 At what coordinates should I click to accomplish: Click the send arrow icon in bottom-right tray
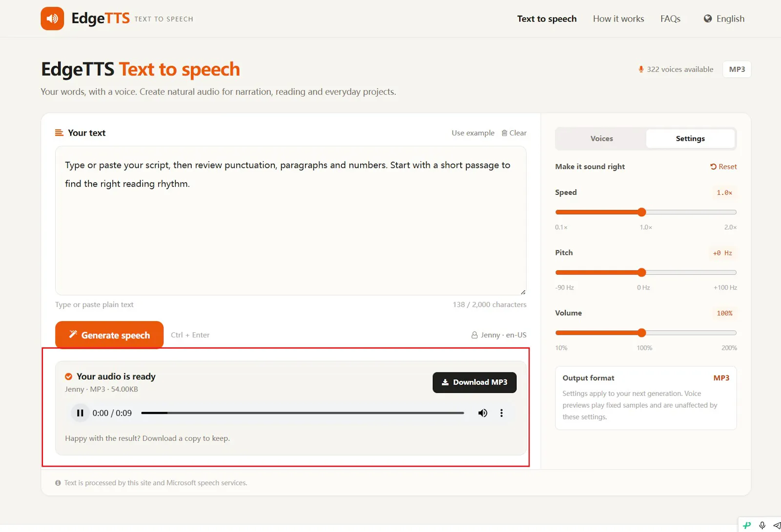click(x=777, y=525)
